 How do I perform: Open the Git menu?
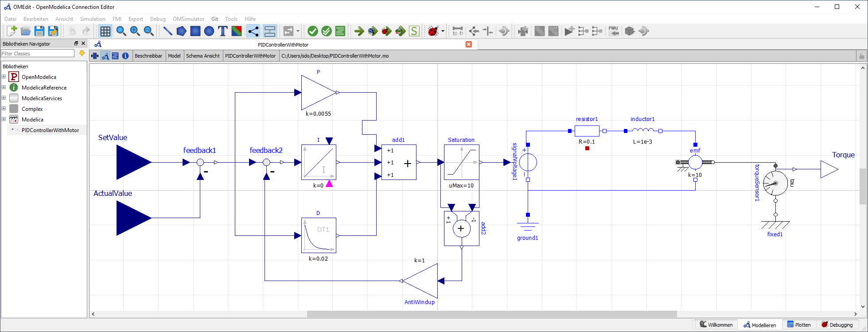click(215, 19)
